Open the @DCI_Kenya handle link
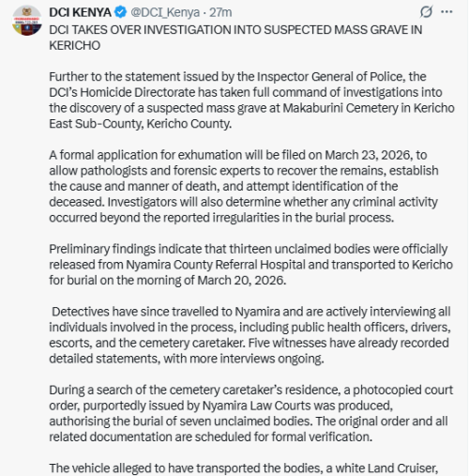Screen dimensions: 469x476 165,12
